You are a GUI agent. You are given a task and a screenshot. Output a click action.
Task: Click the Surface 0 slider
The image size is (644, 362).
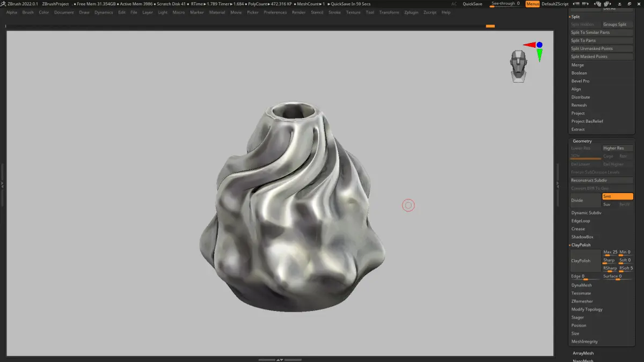point(618,277)
